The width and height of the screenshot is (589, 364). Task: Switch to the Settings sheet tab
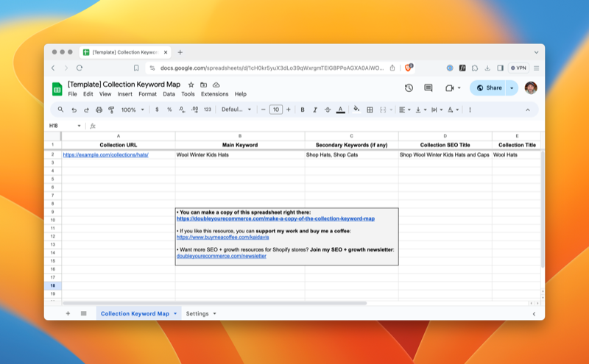pos(197,313)
